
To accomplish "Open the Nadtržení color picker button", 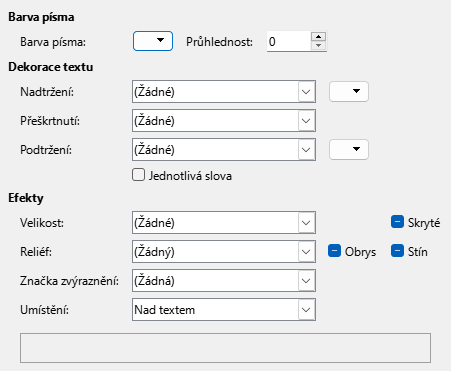I will (x=349, y=91).
